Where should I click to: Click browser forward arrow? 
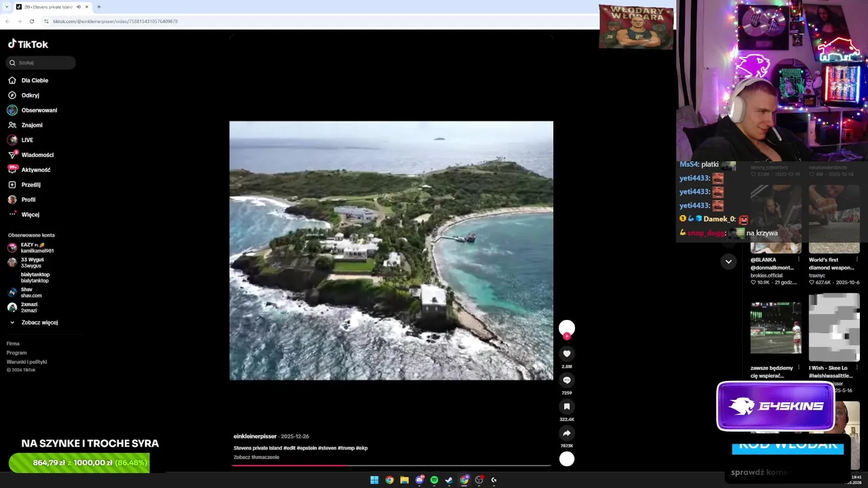(19, 21)
